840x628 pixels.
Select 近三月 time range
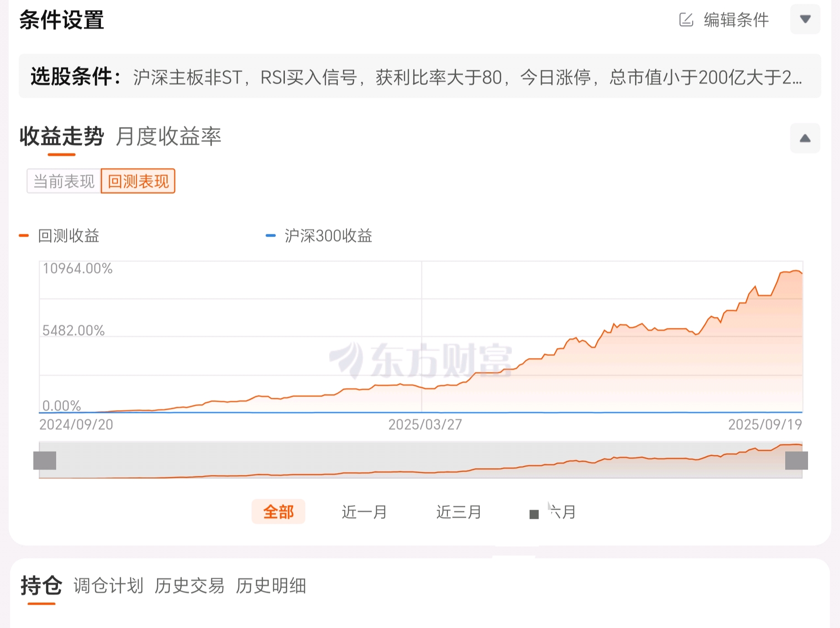point(459,512)
